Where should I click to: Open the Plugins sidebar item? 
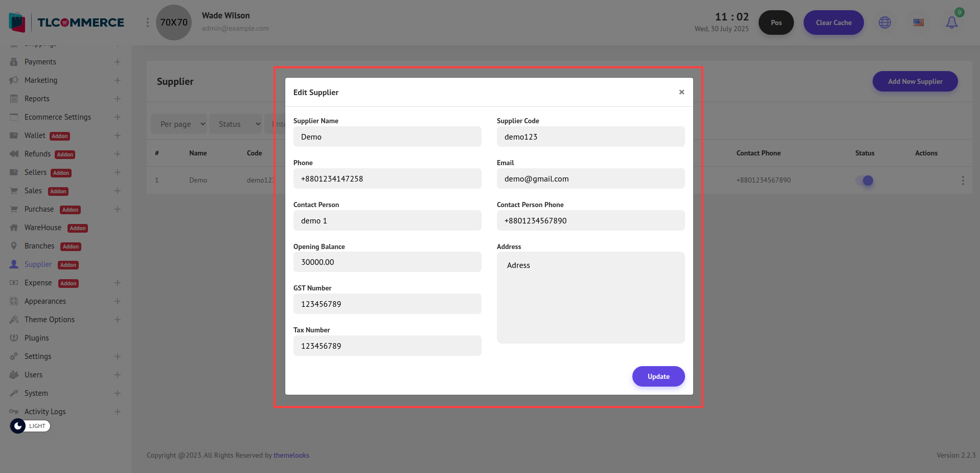37,338
